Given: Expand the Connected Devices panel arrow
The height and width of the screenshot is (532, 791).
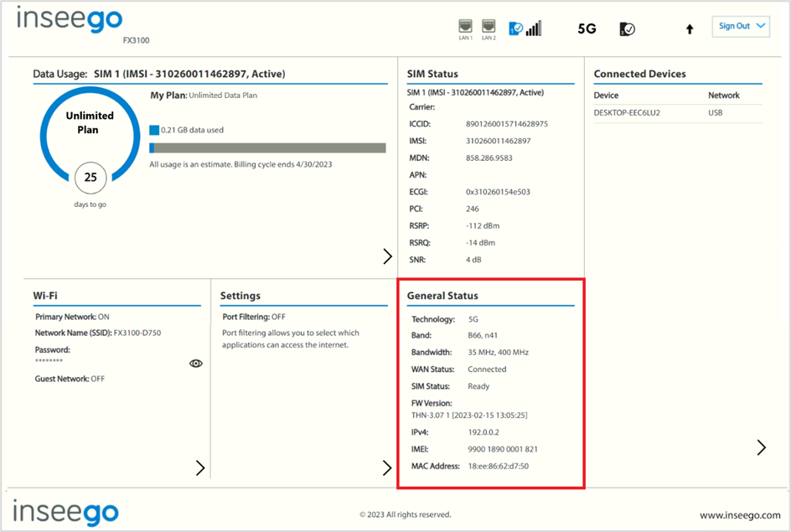Looking at the screenshot, I should coord(761,447).
